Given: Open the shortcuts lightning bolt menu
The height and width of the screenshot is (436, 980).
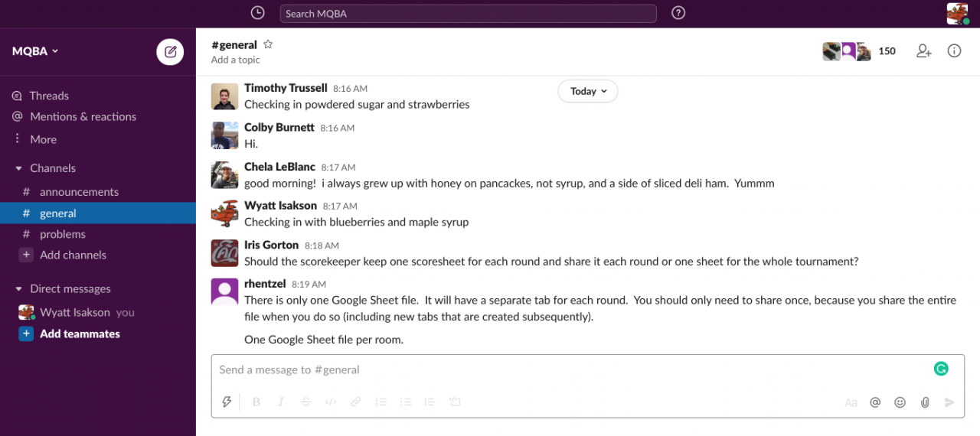Looking at the screenshot, I should (227, 402).
